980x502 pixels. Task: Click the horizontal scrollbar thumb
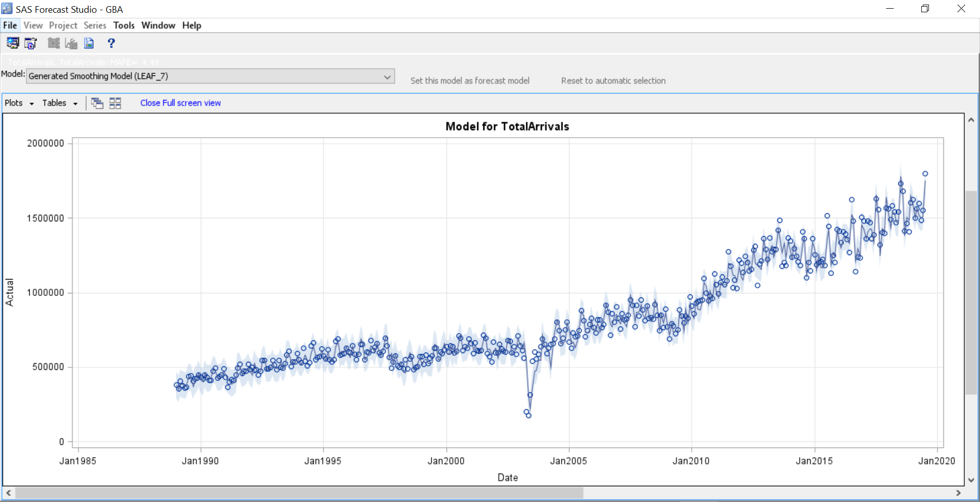tap(299, 493)
